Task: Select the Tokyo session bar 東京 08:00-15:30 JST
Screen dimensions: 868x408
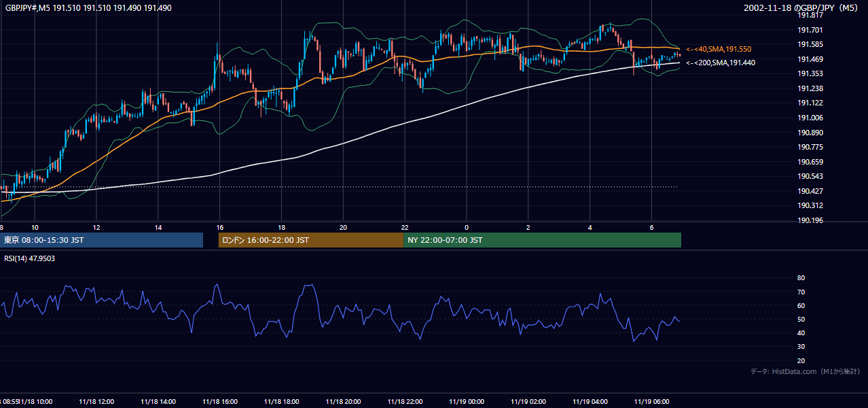Action: coord(102,240)
